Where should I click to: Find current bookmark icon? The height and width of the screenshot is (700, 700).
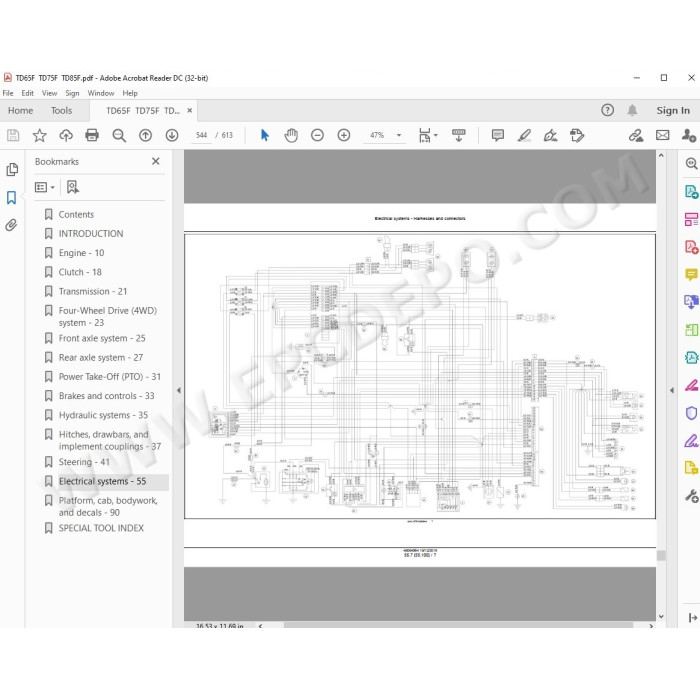point(72,187)
